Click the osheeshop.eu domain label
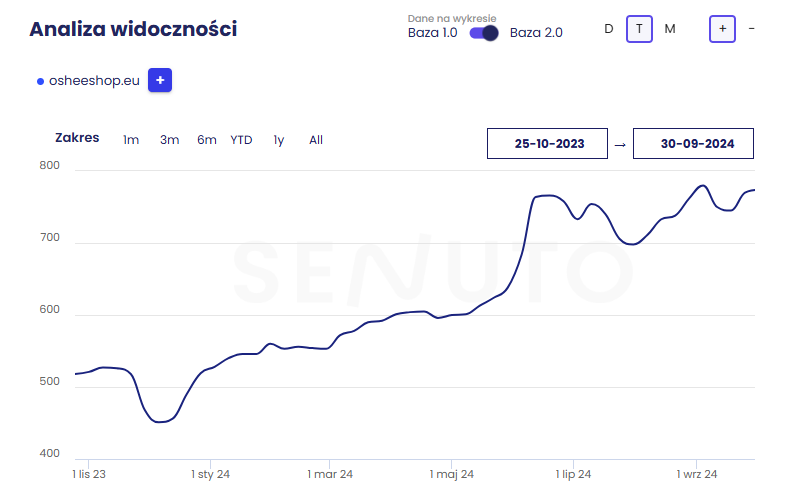Screen dimensions: 795x497 pyautogui.click(x=94, y=81)
